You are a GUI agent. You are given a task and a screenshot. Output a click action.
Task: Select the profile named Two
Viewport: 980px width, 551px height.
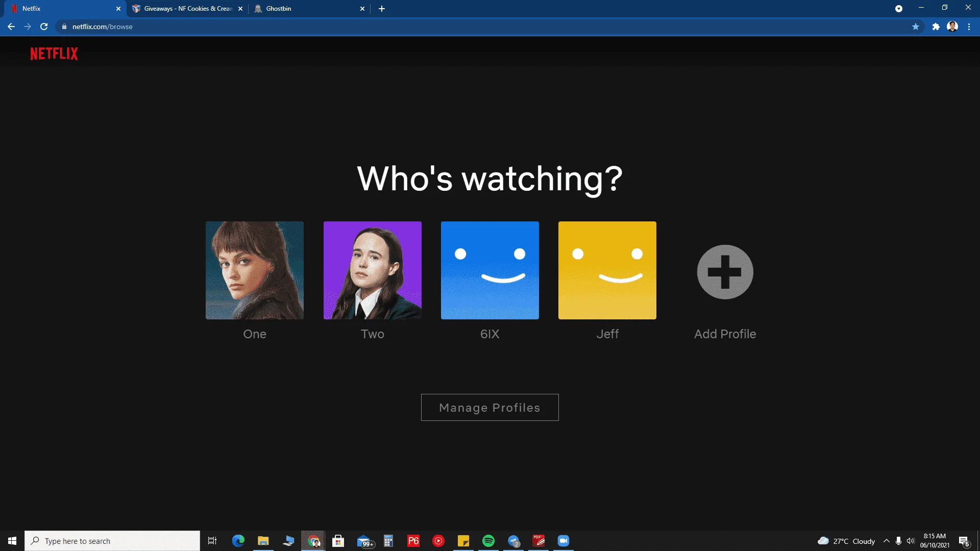pyautogui.click(x=373, y=270)
